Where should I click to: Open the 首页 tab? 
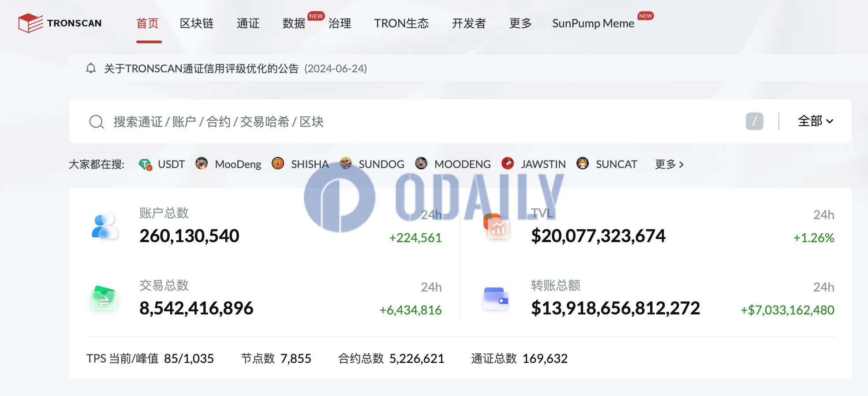[147, 23]
